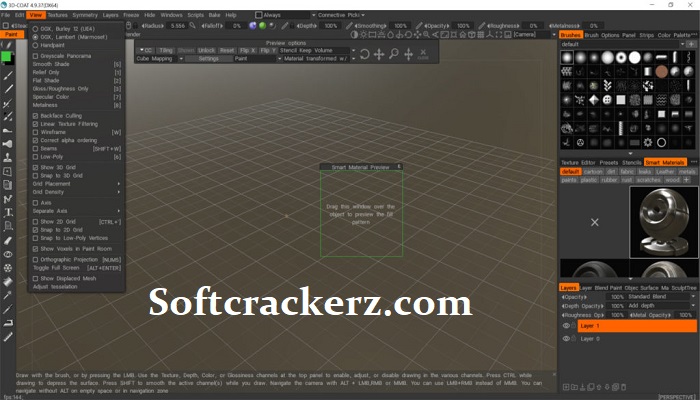Expand the Separate Axis submenu

click(x=76, y=211)
